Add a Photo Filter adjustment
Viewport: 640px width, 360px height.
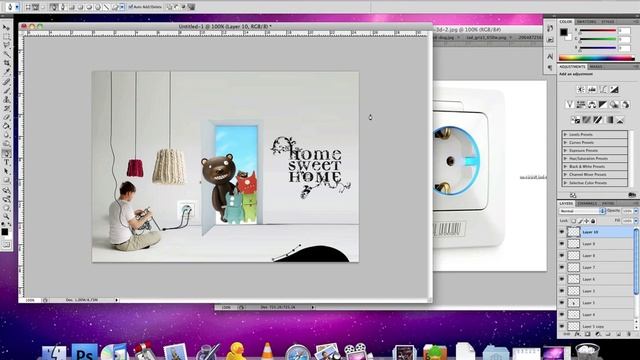click(x=614, y=104)
